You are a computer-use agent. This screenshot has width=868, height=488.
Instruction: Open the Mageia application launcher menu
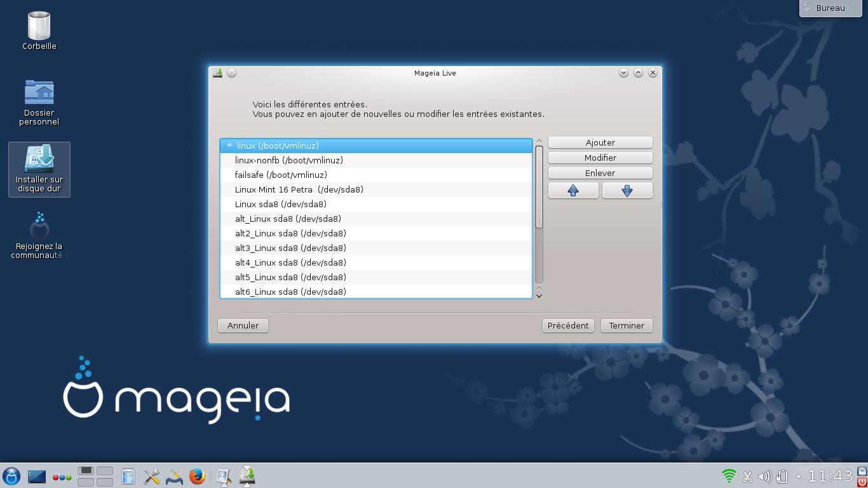(x=11, y=476)
